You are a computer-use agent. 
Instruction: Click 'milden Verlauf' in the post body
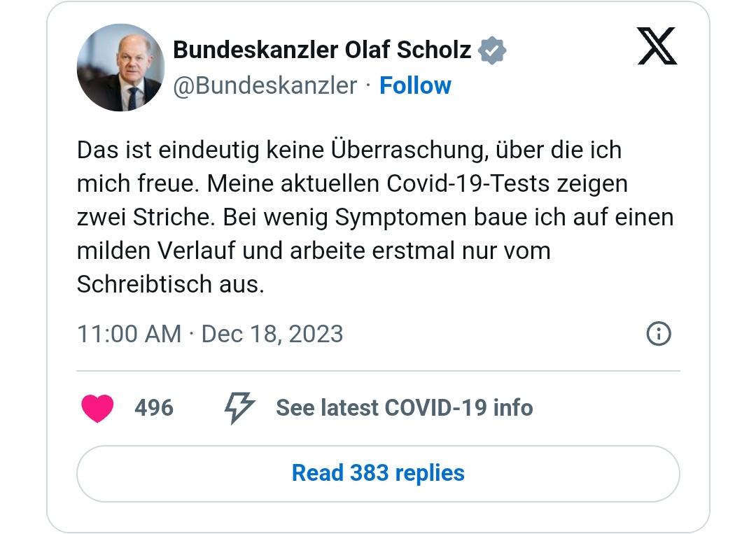156,251
